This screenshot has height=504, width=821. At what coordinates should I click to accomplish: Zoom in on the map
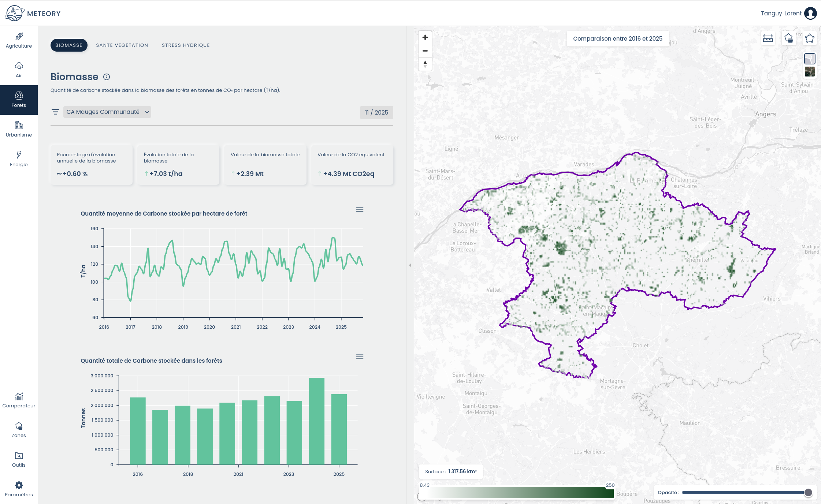[425, 37]
